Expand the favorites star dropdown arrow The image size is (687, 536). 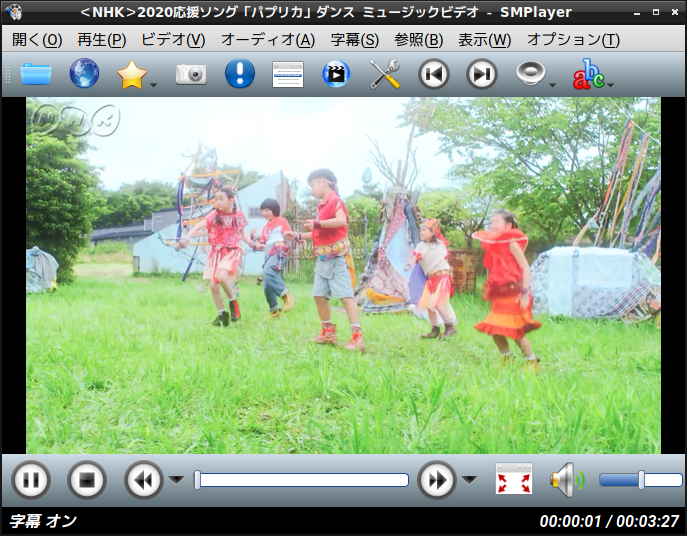(153, 85)
